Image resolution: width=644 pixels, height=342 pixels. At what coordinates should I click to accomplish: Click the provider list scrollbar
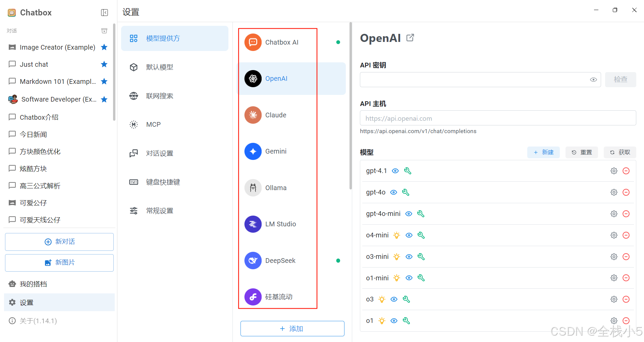point(351,106)
